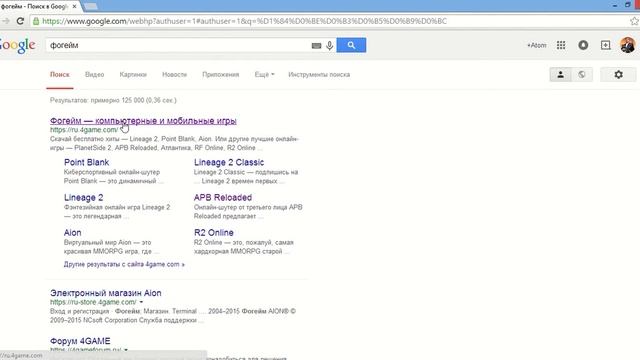Switch to the Видео tab
The height and width of the screenshot is (360, 640).
coord(94,75)
